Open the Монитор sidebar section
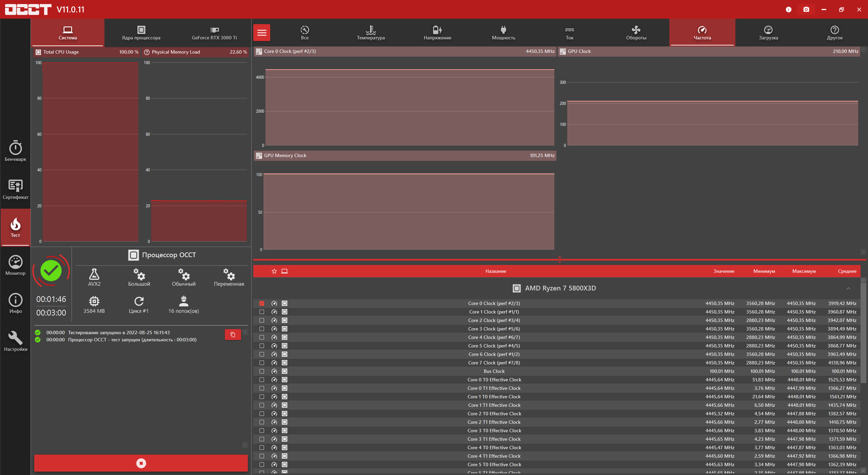 coord(15,265)
